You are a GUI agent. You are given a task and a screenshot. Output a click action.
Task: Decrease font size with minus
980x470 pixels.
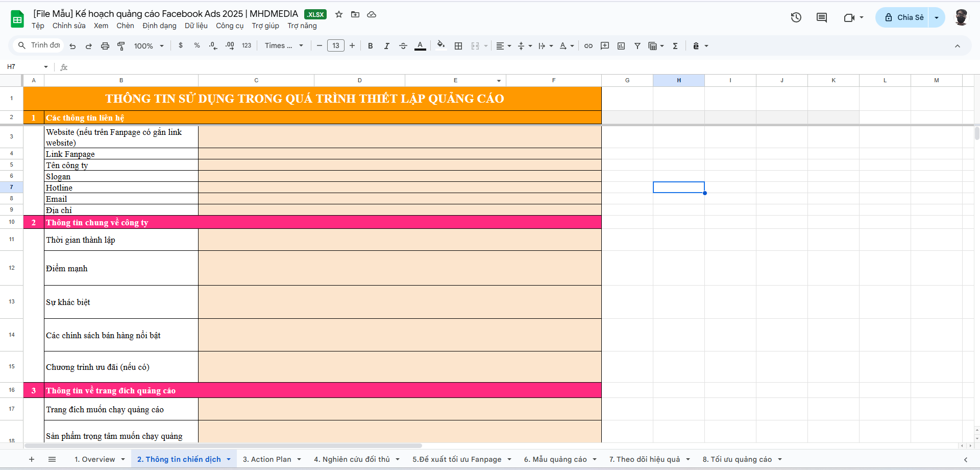pos(320,46)
